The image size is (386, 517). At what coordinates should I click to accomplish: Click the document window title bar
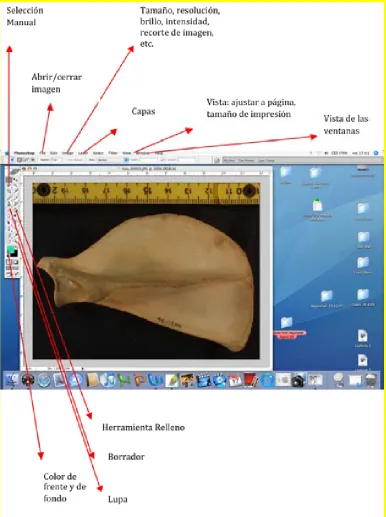click(147, 169)
